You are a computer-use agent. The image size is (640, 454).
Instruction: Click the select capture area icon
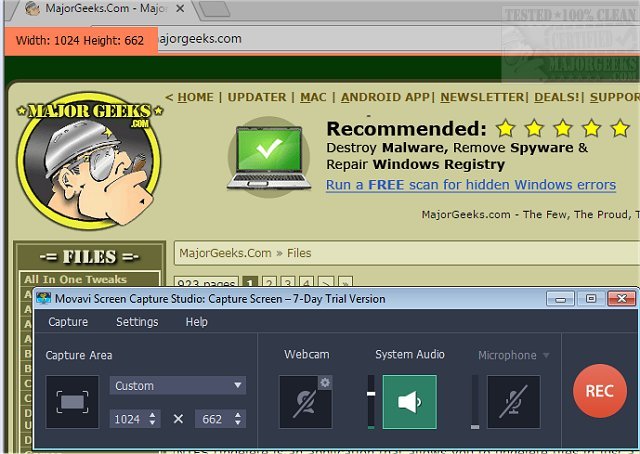(x=72, y=402)
